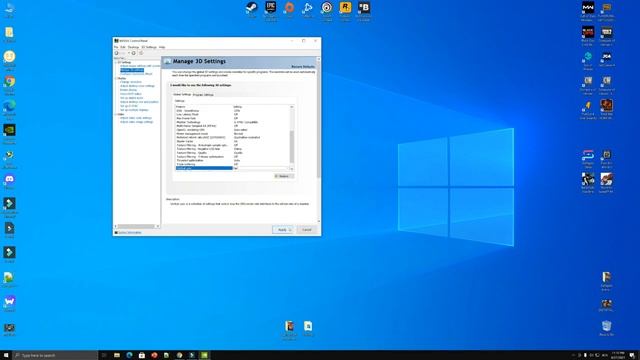Click the Back arrow in NVIDIA toolbar

click(x=117, y=53)
